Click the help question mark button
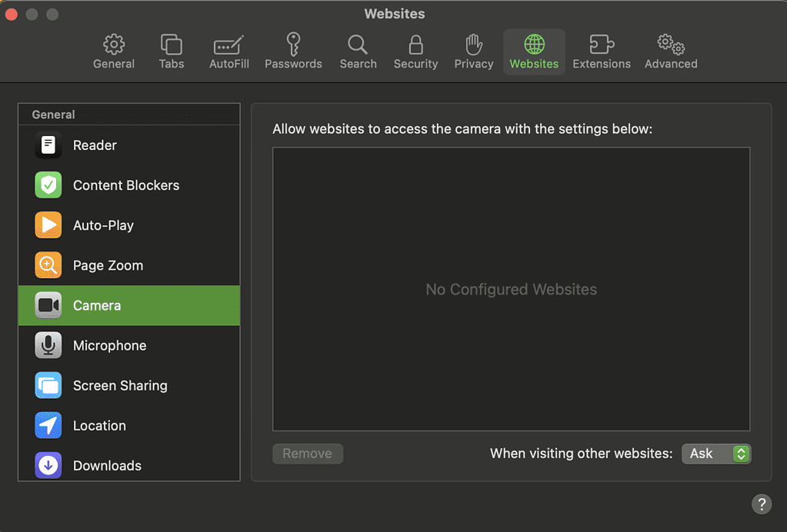 tap(761, 504)
